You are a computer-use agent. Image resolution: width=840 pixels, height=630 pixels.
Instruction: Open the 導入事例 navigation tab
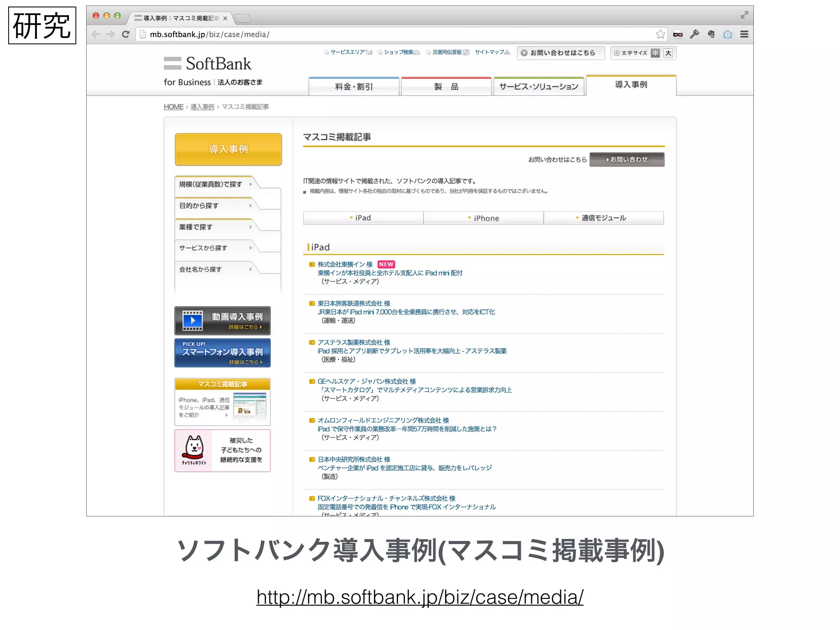(631, 85)
